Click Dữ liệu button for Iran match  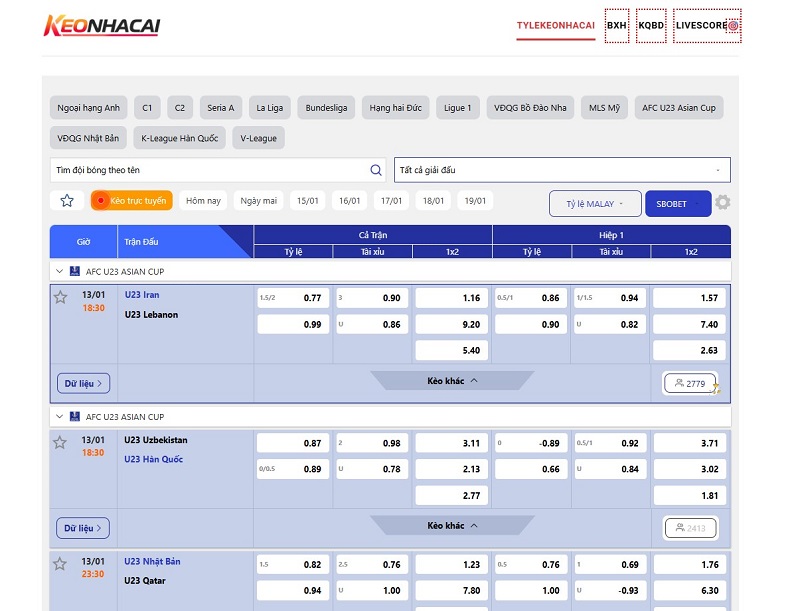pos(84,383)
